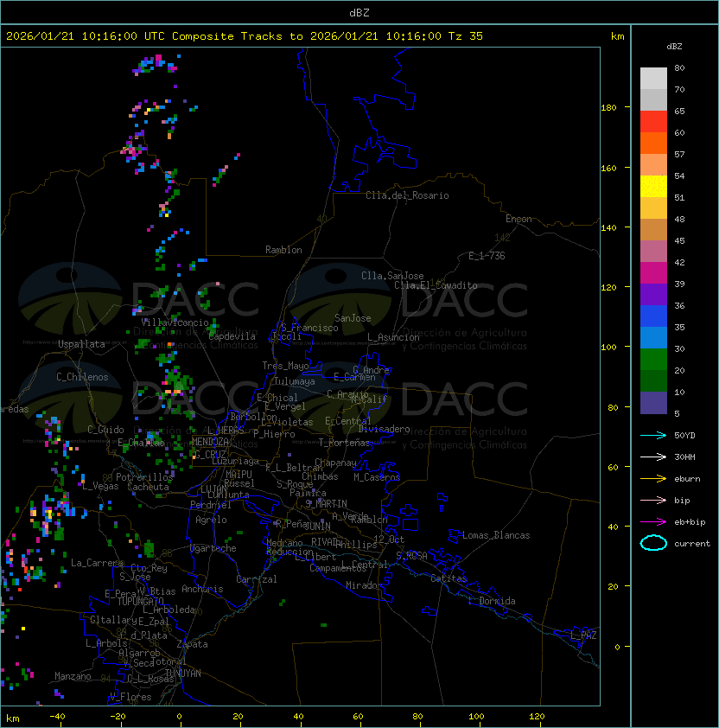This screenshot has width=719, height=728.
Task: Click the Catitas map label
Action: (x=449, y=578)
